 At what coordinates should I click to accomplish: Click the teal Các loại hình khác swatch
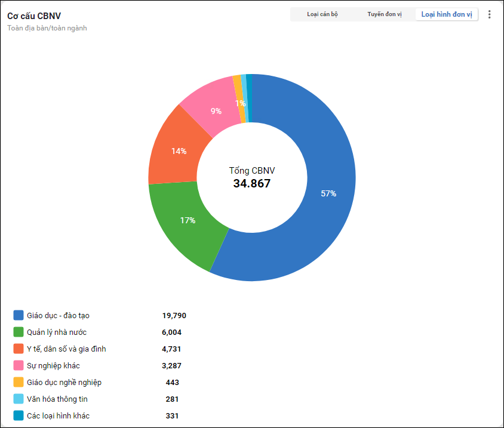[19, 415]
